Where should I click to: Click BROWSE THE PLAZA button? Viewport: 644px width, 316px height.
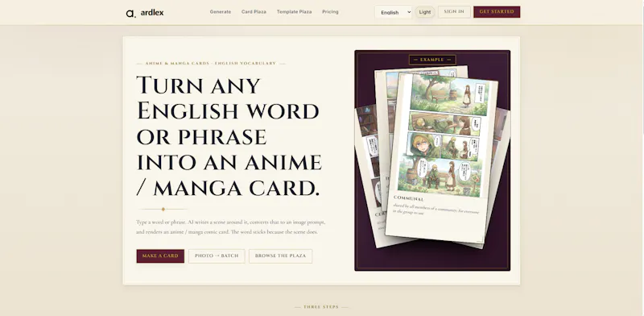[280, 256]
